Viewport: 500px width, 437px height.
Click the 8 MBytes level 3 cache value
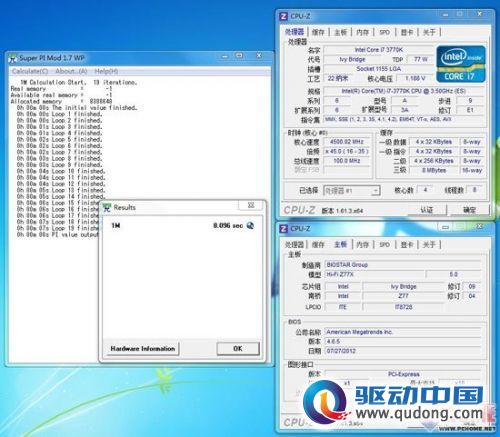point(434,170)
